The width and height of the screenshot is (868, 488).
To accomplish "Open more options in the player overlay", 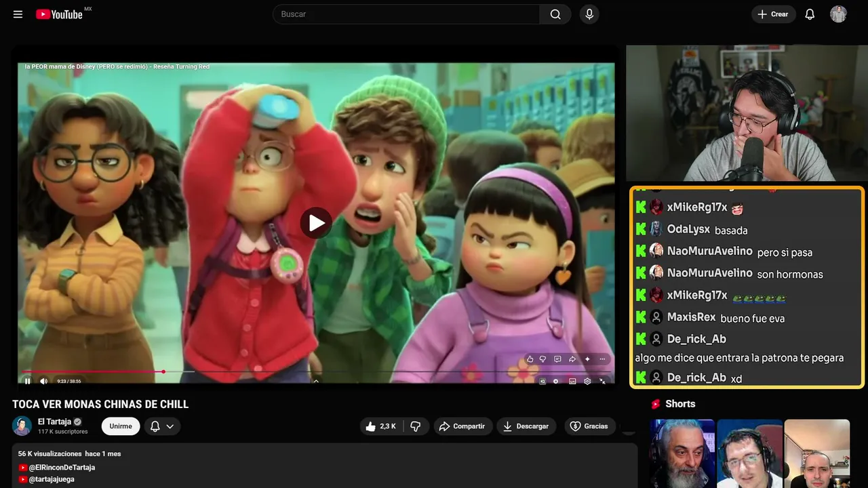I will point(602,359).
